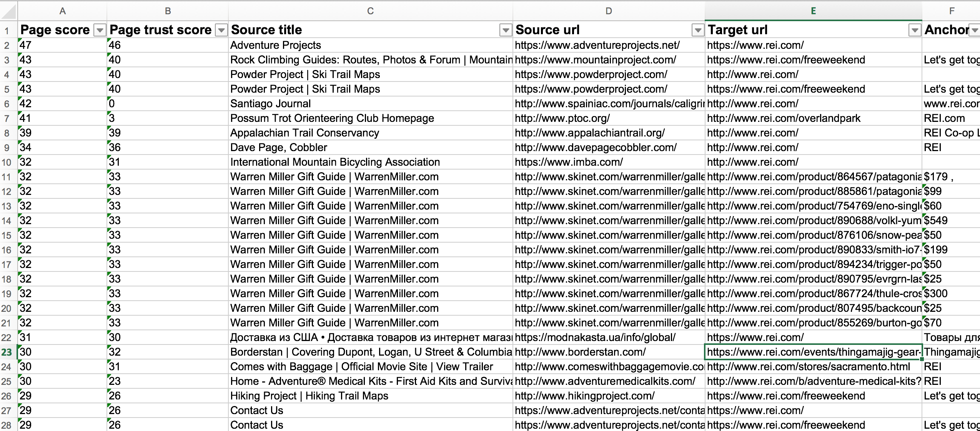Screen dimensions: 980x431
Task: Click the 'Target url' header cell
Action: (x=813, y=30)
